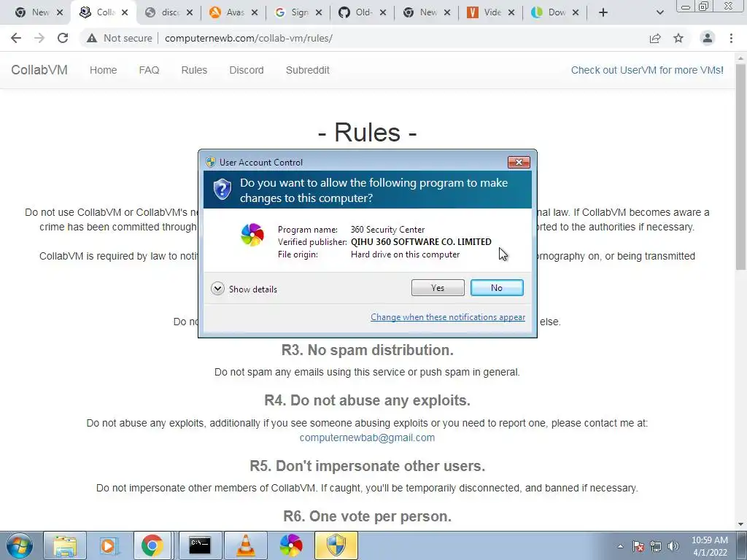
Task: Click the Action Center flag tray icon
Action: [x=638, y=546]
